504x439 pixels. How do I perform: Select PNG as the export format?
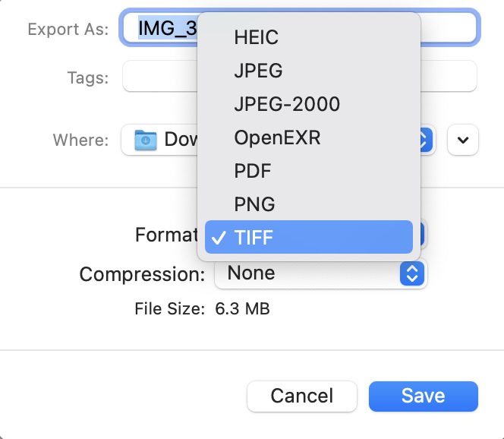[x=254, y=204]
